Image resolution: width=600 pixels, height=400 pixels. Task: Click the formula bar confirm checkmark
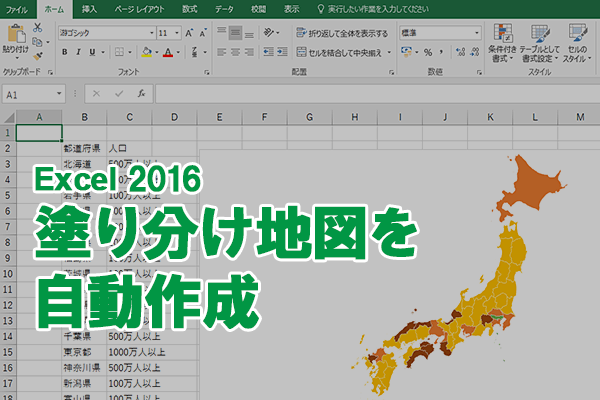(119, 94)
